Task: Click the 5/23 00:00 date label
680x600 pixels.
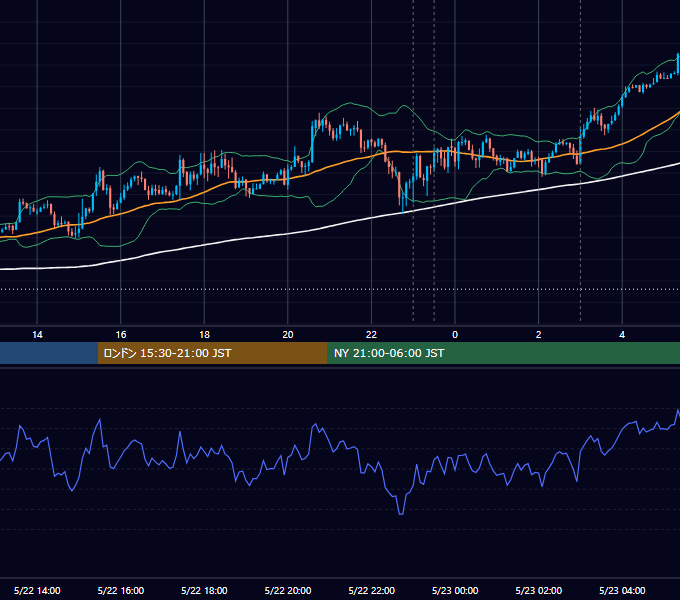Action: (x=455, y=590)
